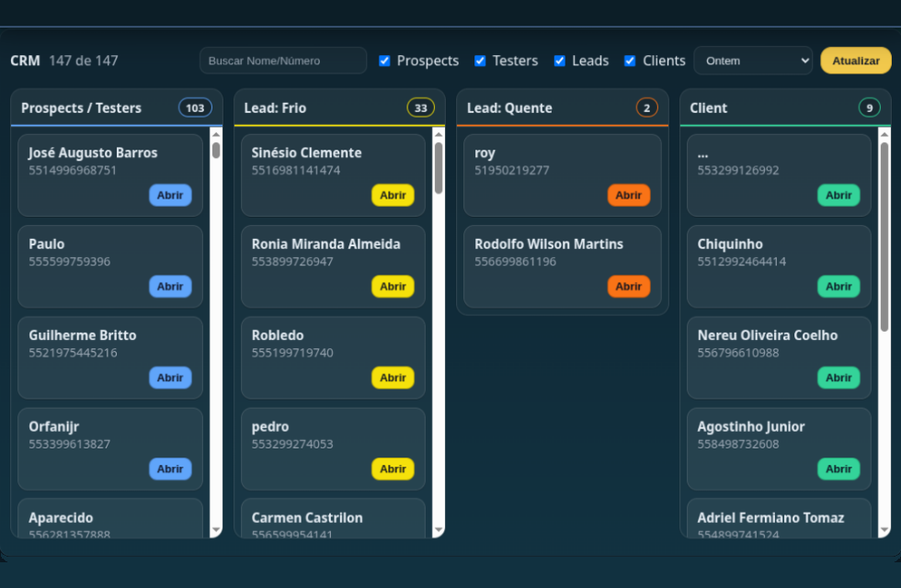The image size is (901, 588).
Task: Open Chiquinho from the Client column
Action: [x=838, y=287]
